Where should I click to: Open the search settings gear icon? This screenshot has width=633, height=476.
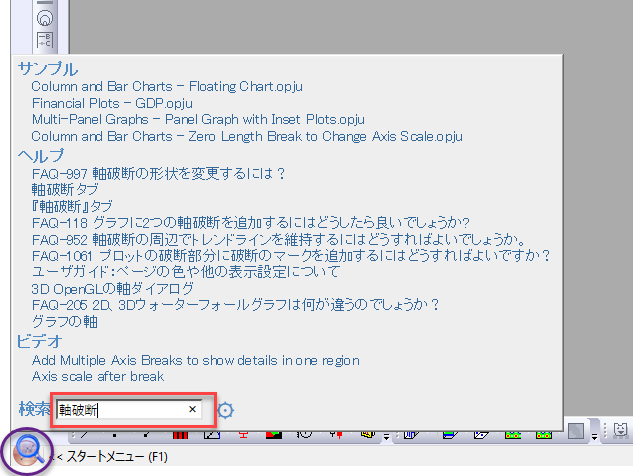pyautogui.click(x=225, y=410)
